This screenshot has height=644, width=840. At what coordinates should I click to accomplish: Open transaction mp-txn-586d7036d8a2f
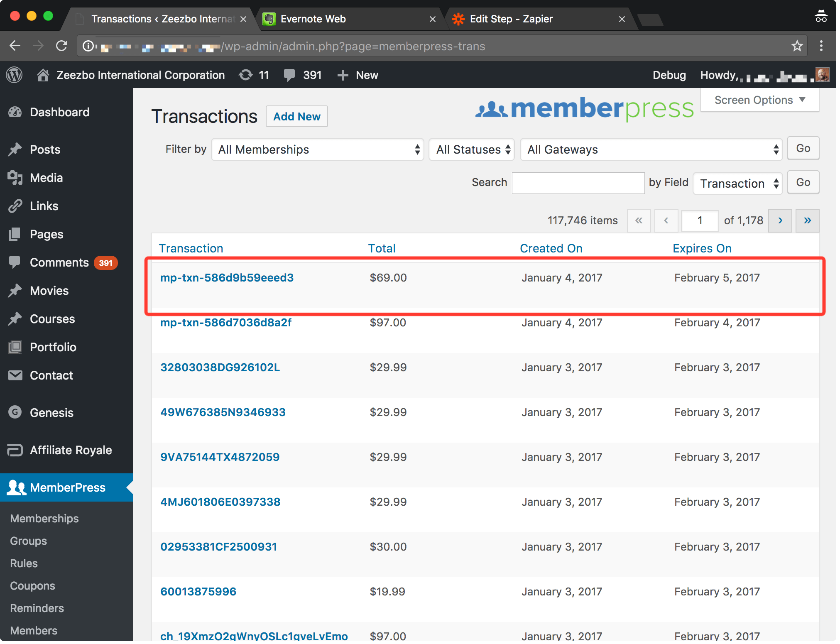(226, 322)
